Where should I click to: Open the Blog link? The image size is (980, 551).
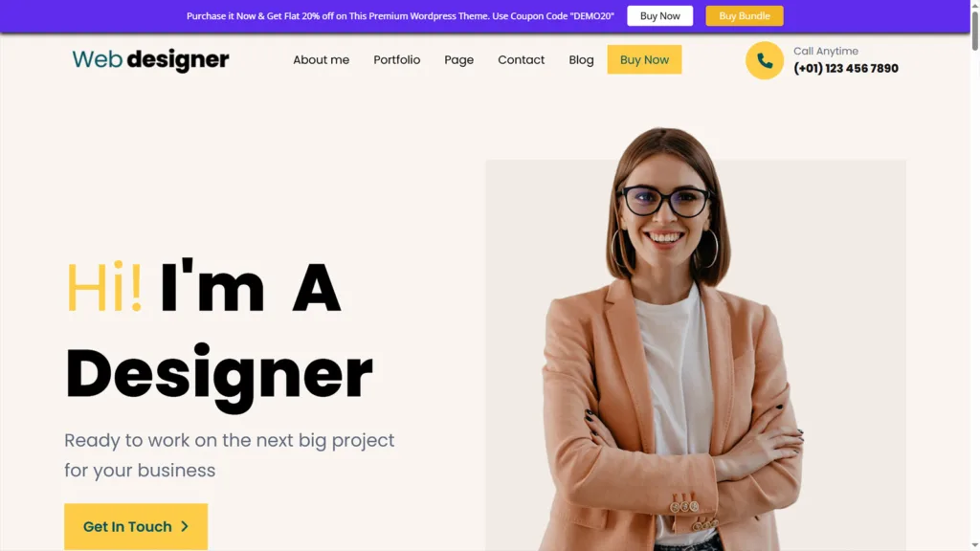pos(581,60)
